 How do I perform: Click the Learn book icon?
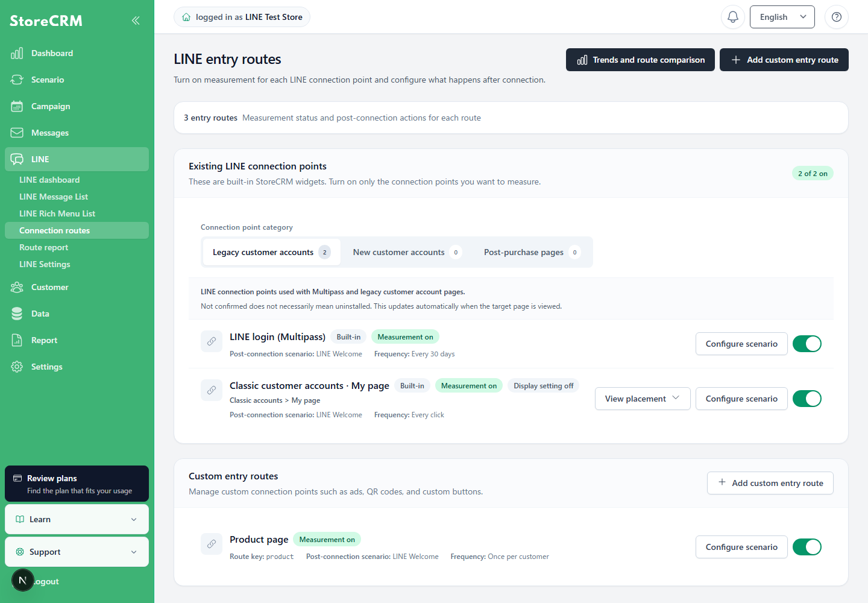tap(20, 519)
